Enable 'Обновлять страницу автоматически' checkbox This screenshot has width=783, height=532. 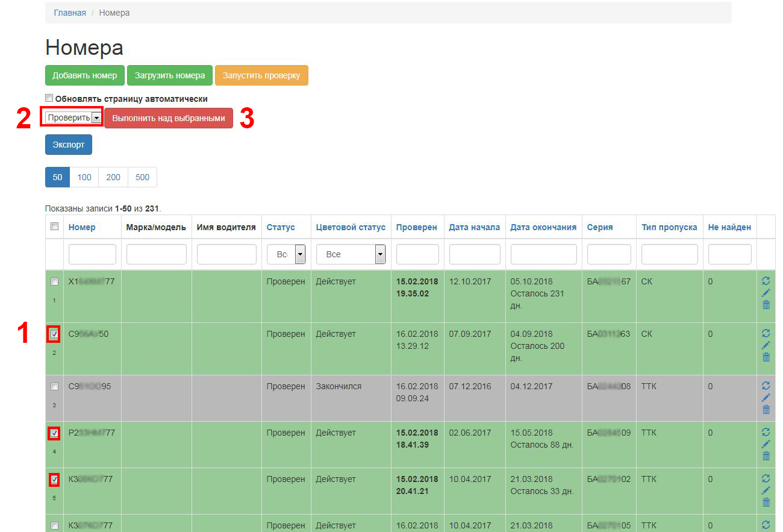tap(49, 98)
